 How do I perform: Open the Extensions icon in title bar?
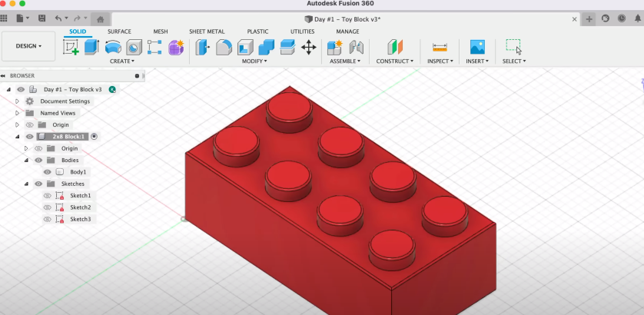click(x=606, y=18)
